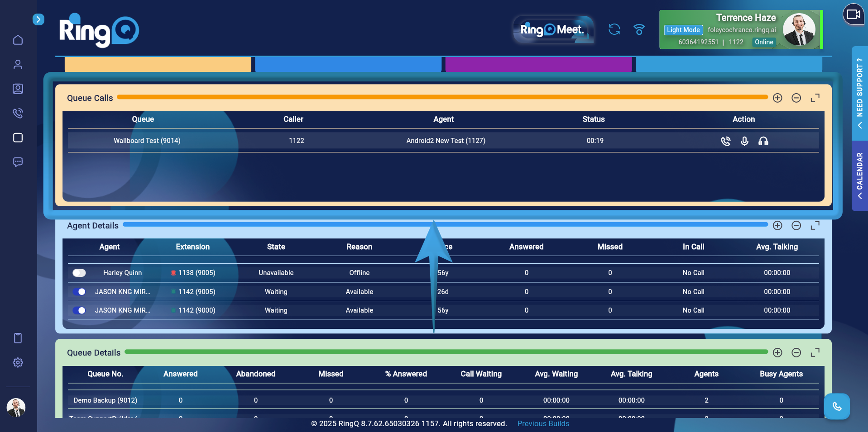Open the Calendar side tab
The height and width of the screenshot is (432, 868).
[859, 176]
